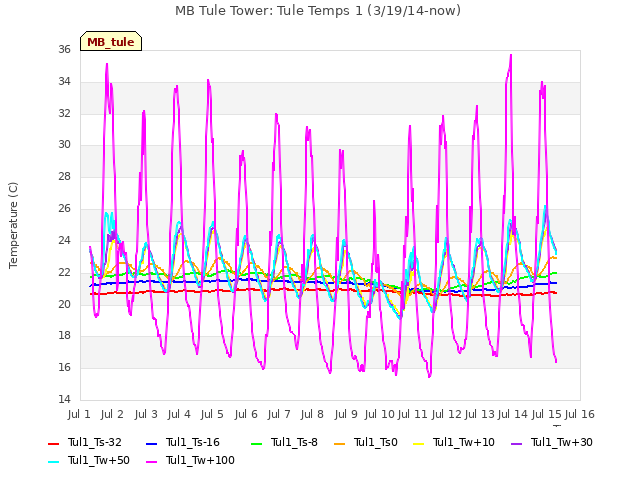This screenshot has width=640, height=480.
Task: Click the Jul 16 x-axis tick label
Action: (580, 414)
